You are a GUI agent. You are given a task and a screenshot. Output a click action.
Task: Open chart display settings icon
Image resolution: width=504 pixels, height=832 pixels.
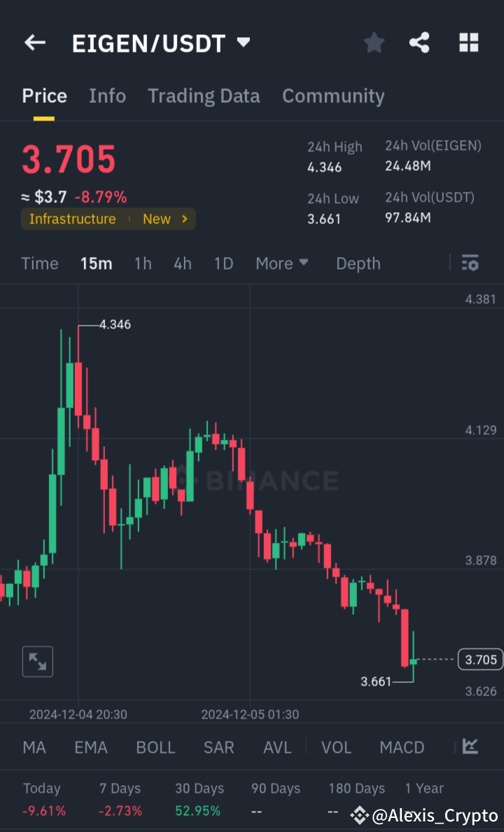point(470,263)
